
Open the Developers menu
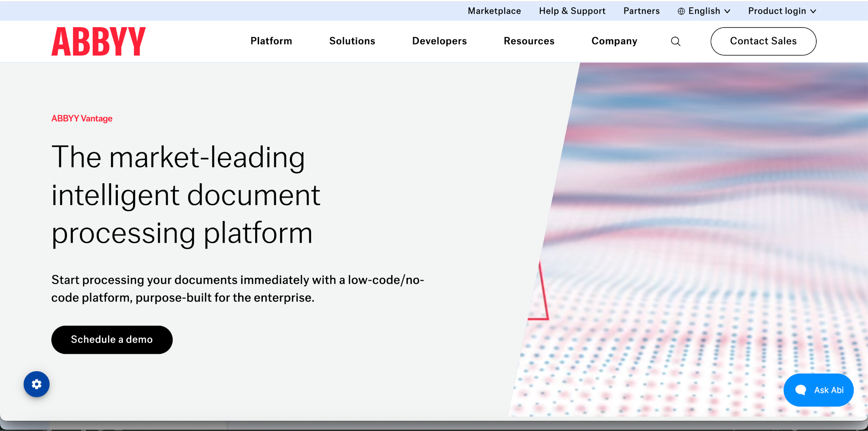click(440, 41)
